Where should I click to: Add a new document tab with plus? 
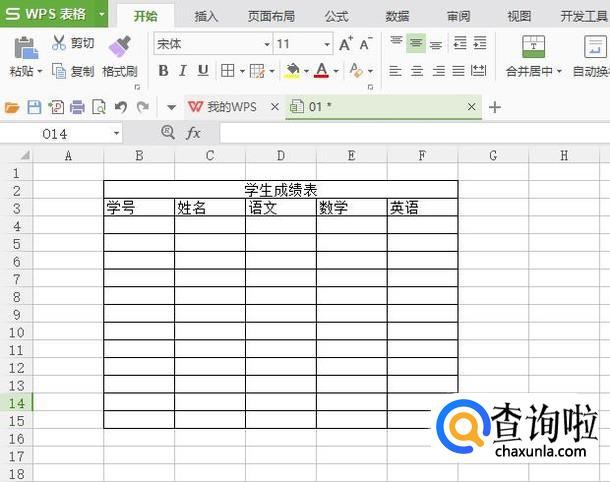495,107
